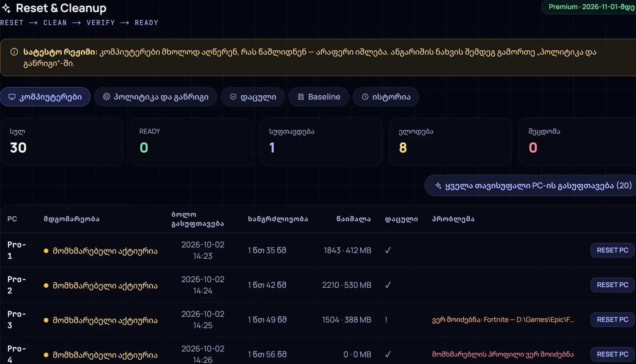Click the yellow status dot for Pro-3

coord(46,320)
